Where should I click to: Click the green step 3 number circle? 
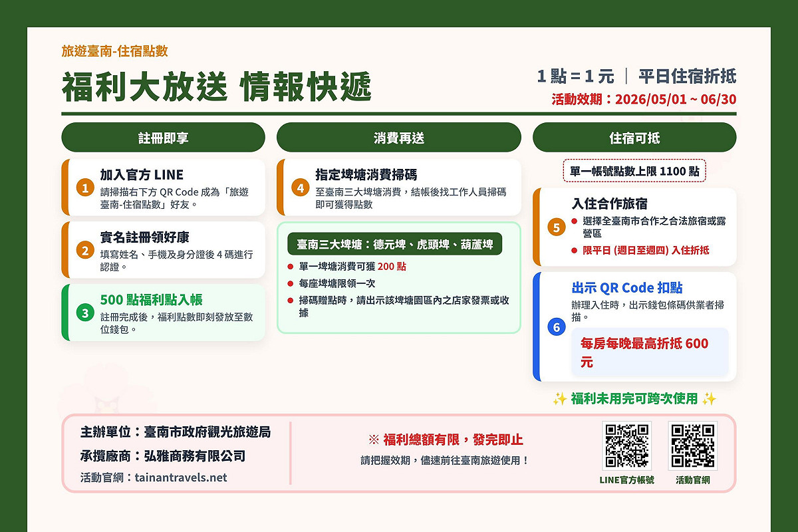pyautogui.click(x=85, y=313)
